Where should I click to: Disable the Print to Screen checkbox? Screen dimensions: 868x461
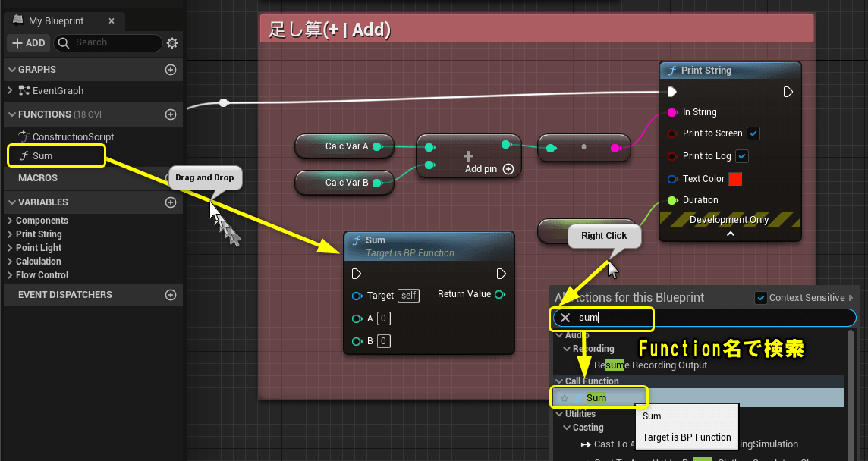coord(753,133)
